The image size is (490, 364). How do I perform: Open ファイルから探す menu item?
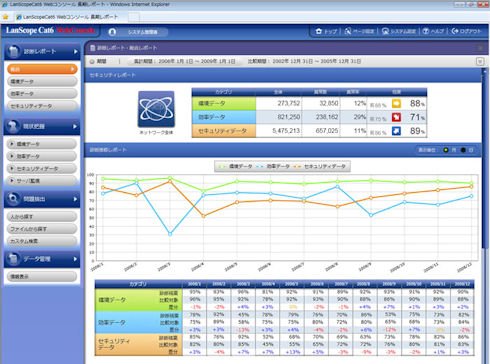coord(42,229)
